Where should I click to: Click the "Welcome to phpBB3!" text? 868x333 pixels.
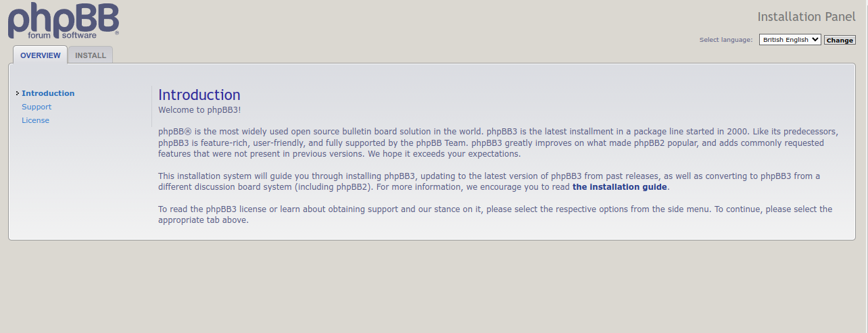[199, 109]
